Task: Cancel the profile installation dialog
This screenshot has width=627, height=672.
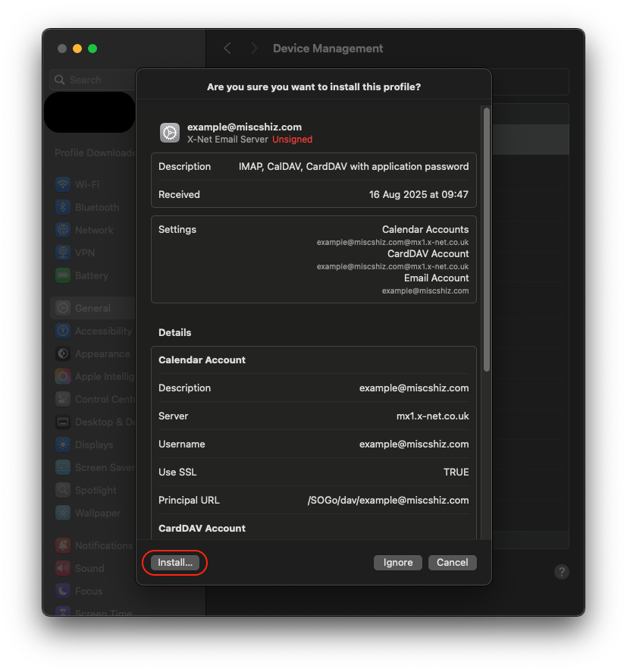Action: coord(452,563)
